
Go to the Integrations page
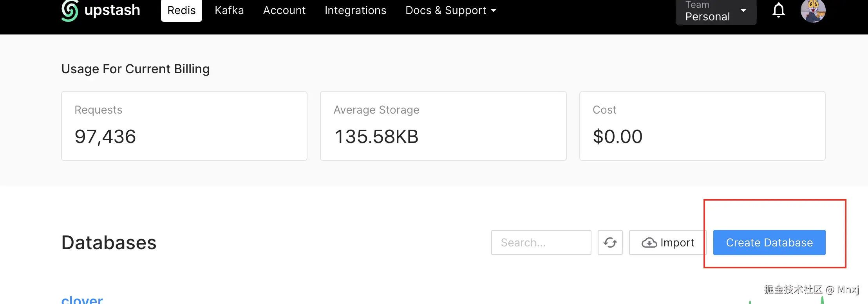355,11
